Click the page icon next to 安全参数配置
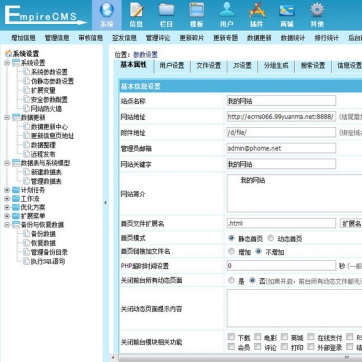 26,99
